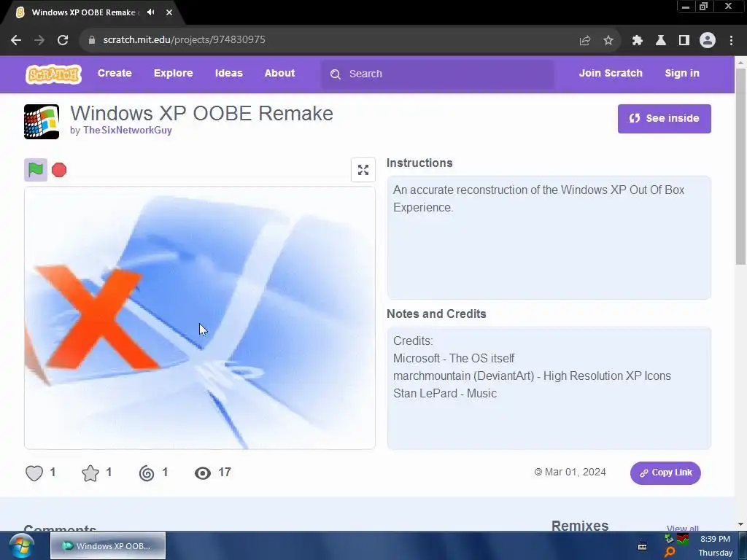Open the Create menu item

115,74
